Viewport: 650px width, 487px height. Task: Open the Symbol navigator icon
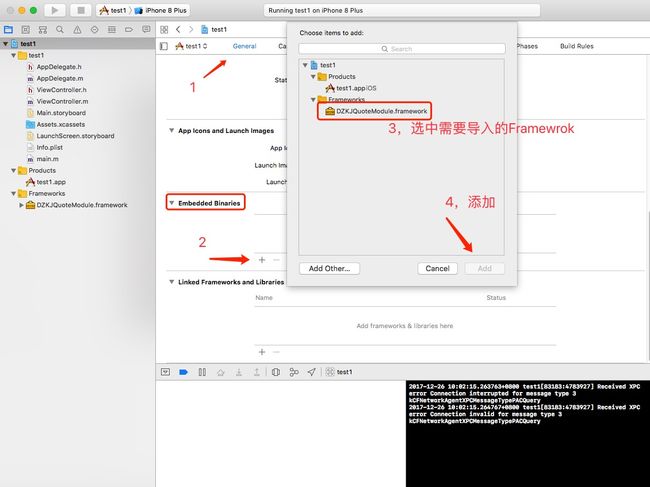(43, 29)
